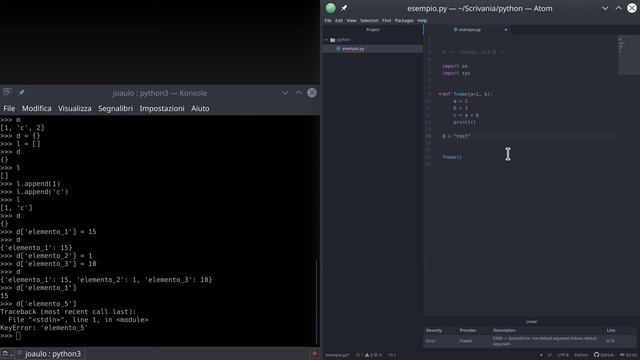This screenshot has width=640, height=360.
Task: Sort linter by Description column
Action: tap(504, 330)
